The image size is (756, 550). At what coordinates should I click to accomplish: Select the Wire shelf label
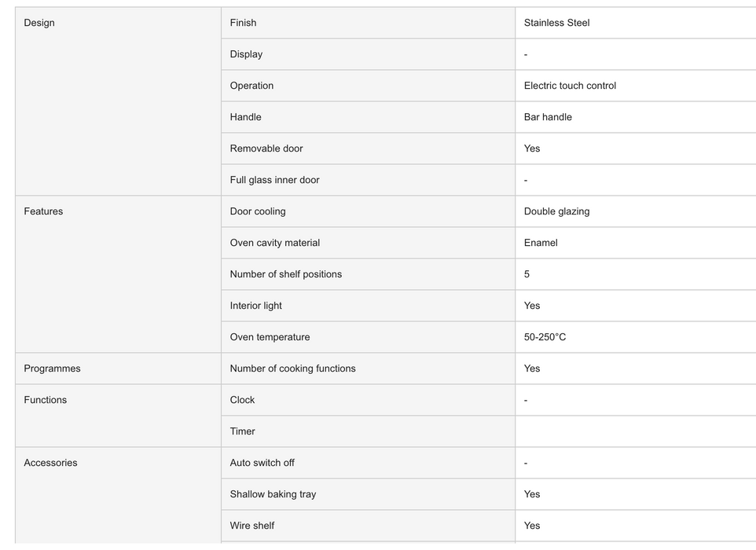pyautogui.click(x=252, y=526)
